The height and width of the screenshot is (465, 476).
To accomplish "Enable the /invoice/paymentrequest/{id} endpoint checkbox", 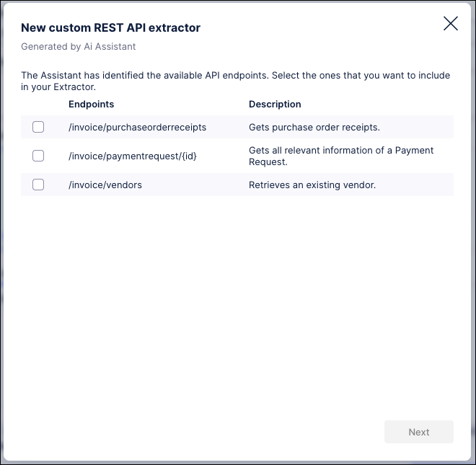I will [38, 156].
